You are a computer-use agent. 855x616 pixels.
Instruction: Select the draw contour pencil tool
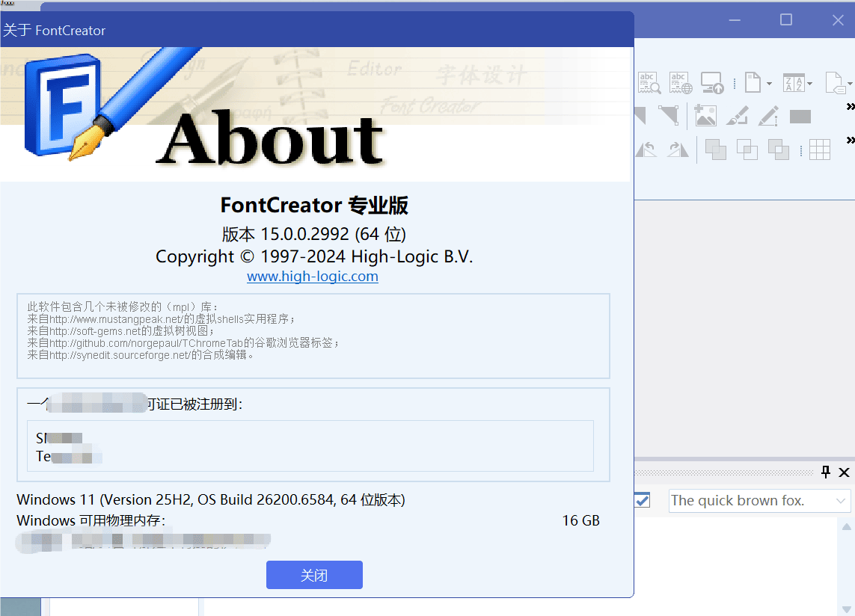pyautogui.click(x=767, y=116)
